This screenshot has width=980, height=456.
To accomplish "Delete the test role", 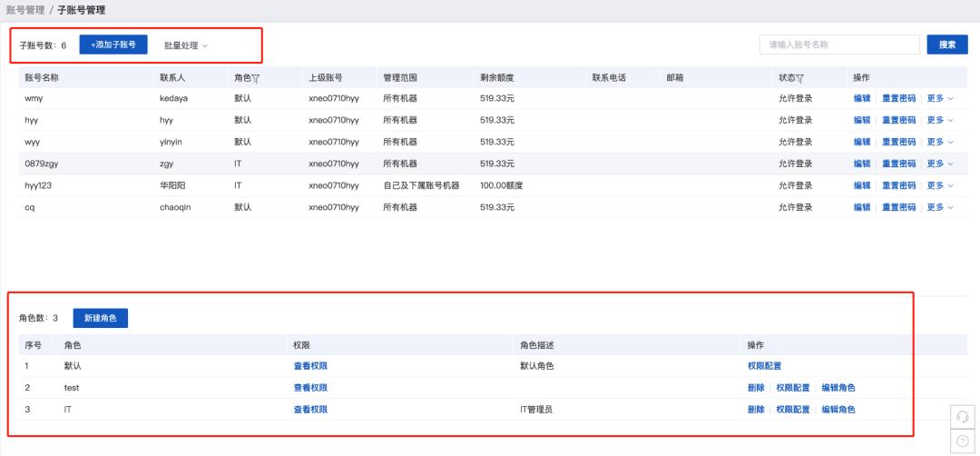I will 756,388.
